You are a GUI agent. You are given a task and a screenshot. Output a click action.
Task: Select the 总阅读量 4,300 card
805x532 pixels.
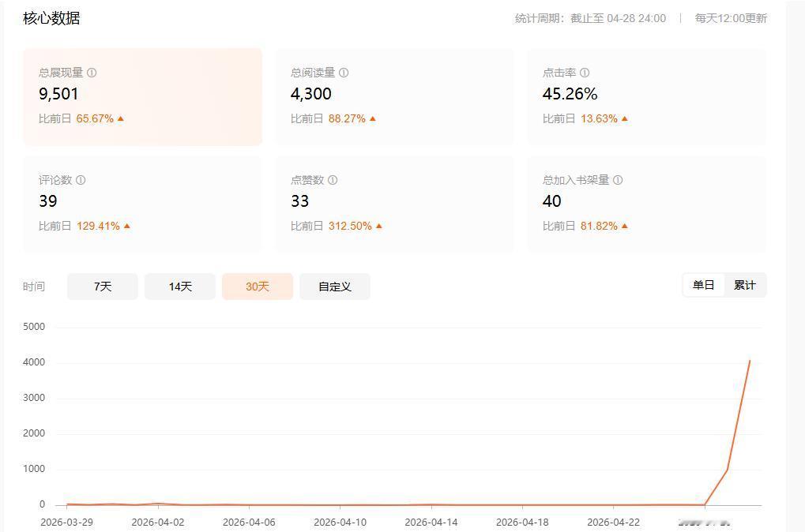pyautogui.click(x=394, y=97)
